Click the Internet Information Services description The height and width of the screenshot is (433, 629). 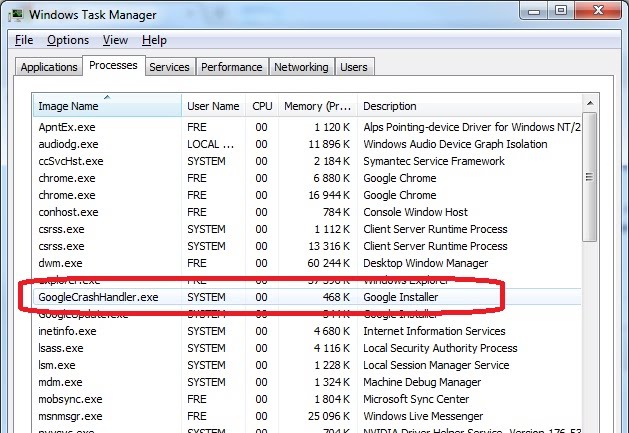pyautogui.click(x=434, y=331)
